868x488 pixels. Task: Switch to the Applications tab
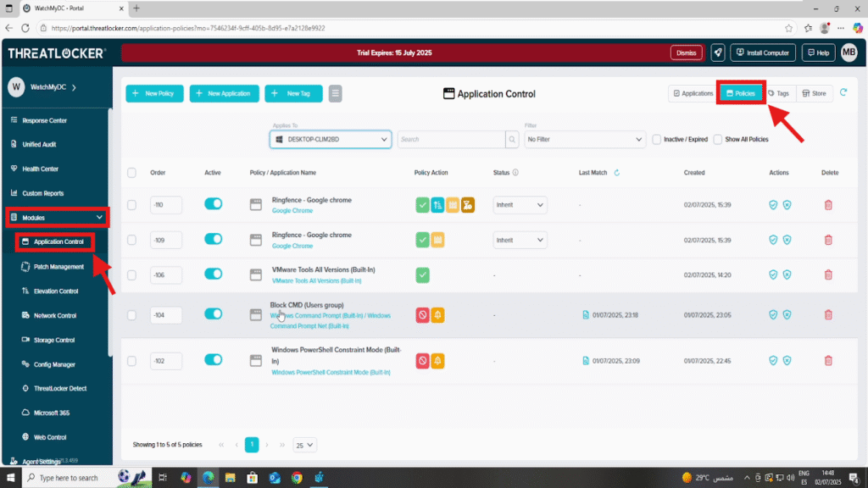(x=693, y=93)
